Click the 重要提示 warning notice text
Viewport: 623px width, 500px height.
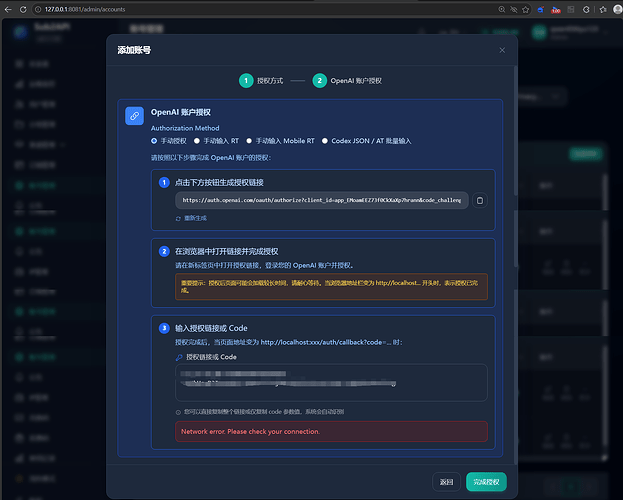331,287
